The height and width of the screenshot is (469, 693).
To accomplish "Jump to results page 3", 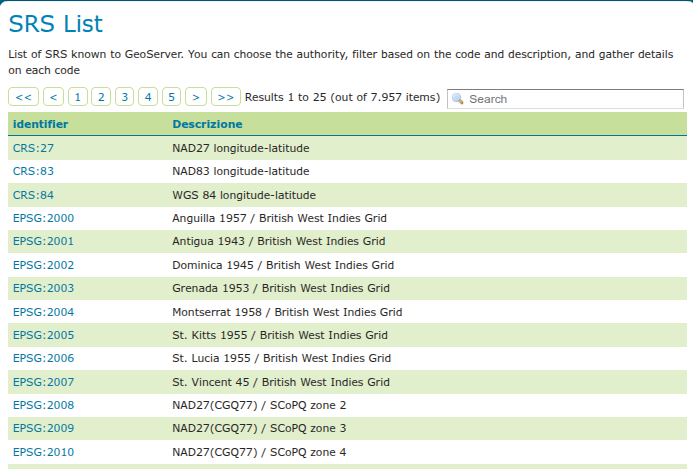I will [124, 97].
